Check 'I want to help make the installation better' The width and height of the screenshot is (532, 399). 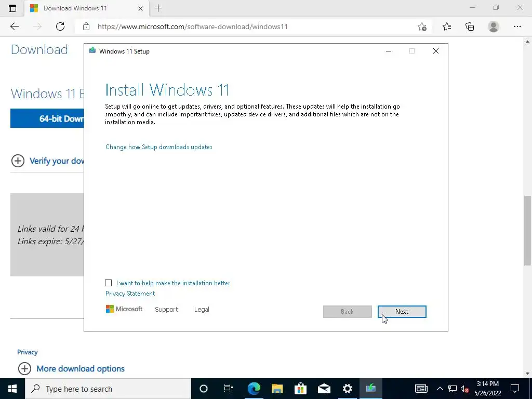coord(108,283)
